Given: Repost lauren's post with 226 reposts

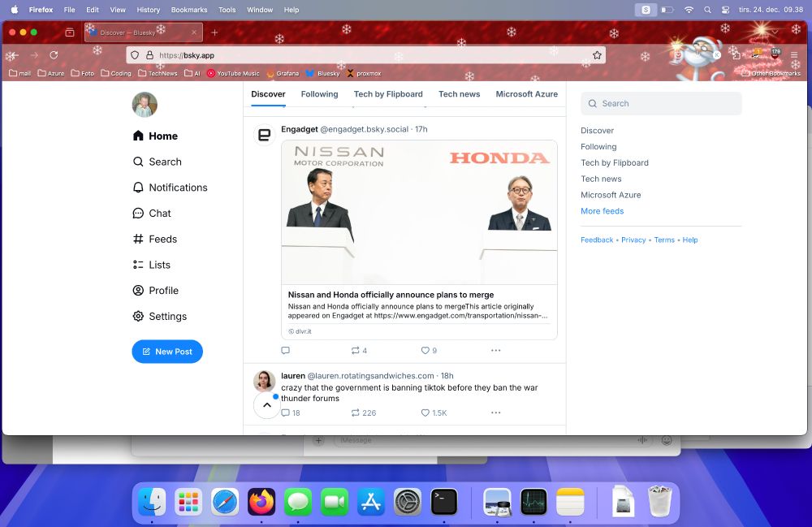Looking at the screenshot, I should click(x=364, y=413).
